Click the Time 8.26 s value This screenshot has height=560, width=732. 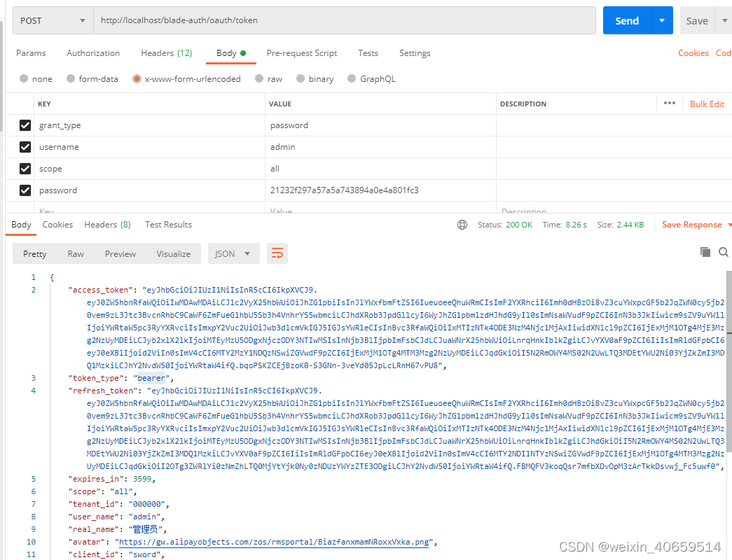click(576, 225)
